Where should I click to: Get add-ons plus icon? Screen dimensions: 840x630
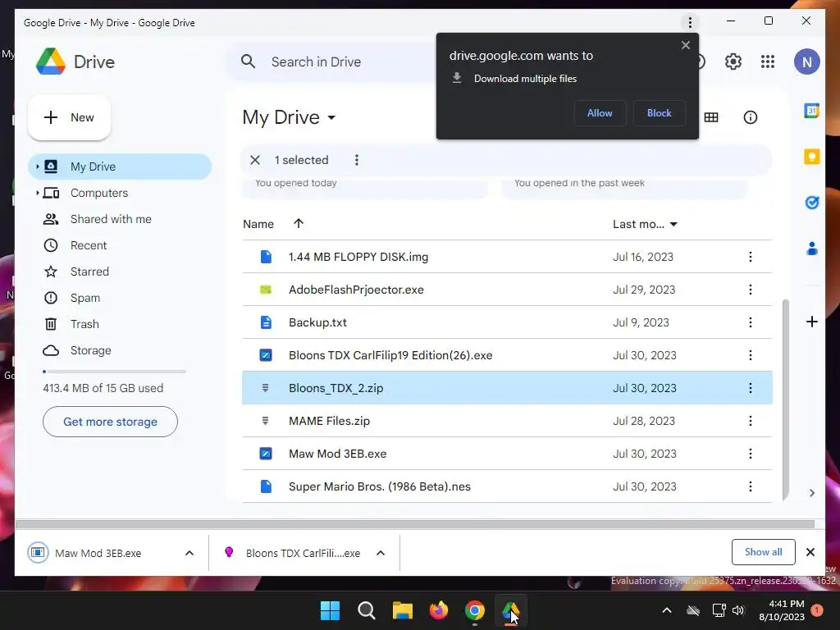[x=811, y=322]
